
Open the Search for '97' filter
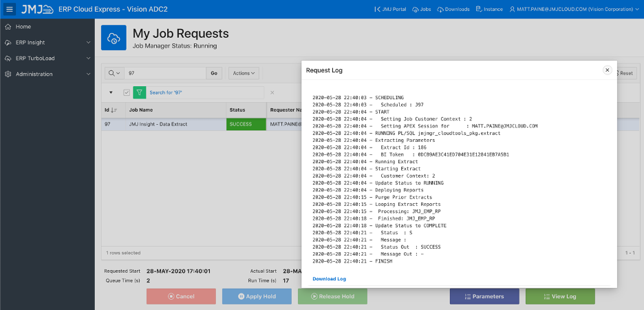pos(166,92)
